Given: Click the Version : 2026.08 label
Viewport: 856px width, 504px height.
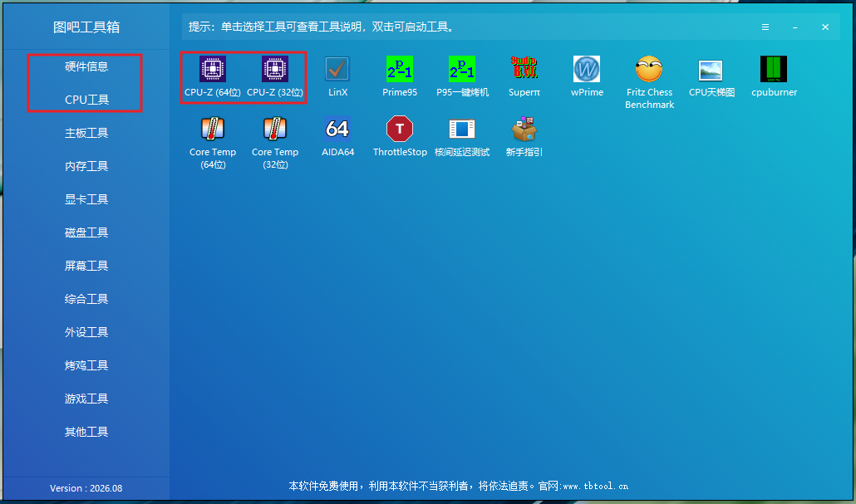Looking at the screenshot, I should tap(86, 488).
